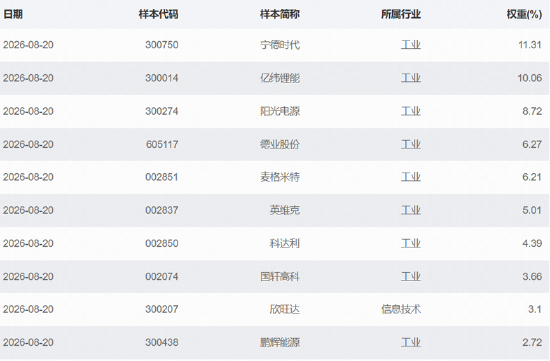The height and width of the screenshot is (361, 550).
Task: Select 工业 link in 德业股份 row
Action: pyautogui.click(x=411, y=144)
